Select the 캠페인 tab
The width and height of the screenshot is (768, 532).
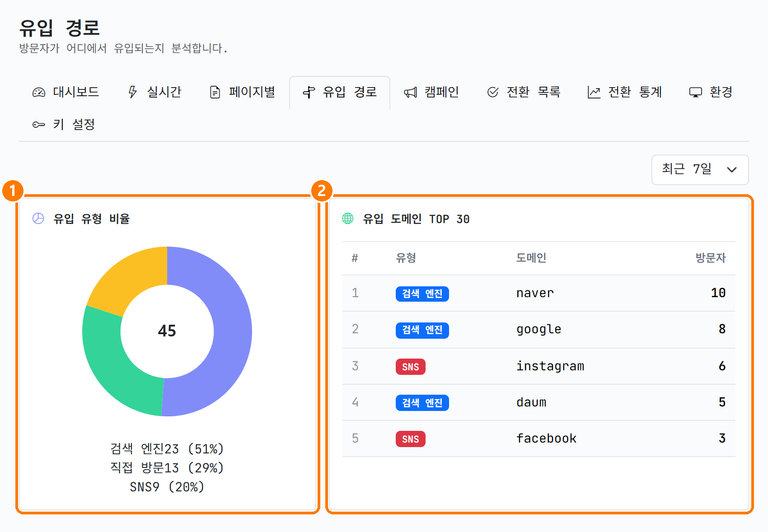click(431, 92)
